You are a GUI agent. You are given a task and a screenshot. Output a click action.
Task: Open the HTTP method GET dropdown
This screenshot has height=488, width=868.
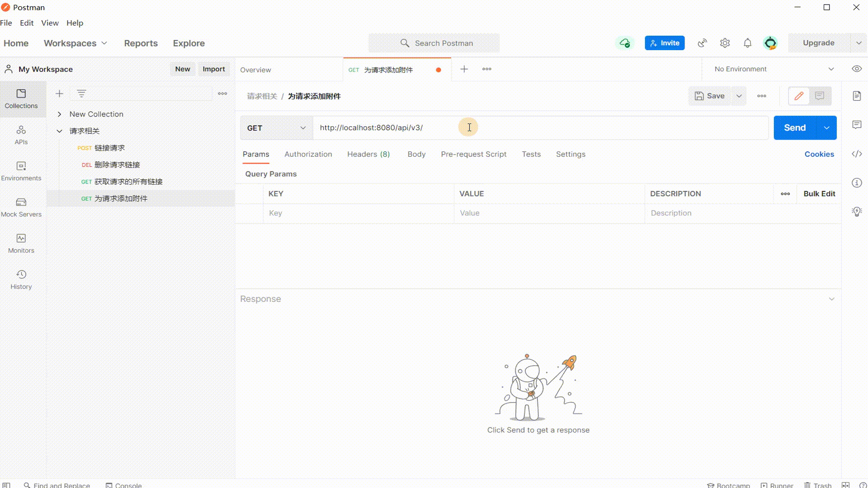tap(277, 128)
